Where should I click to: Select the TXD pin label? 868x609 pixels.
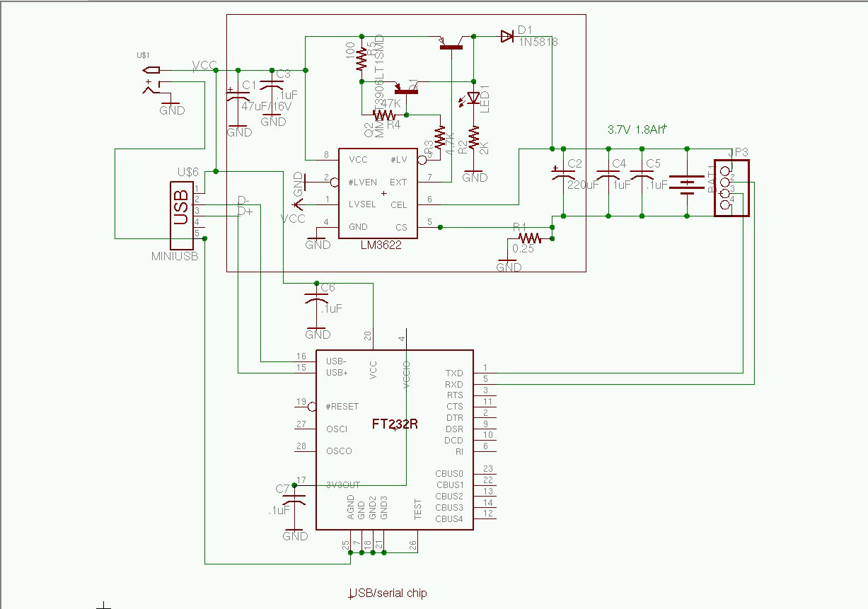click(454, 373)
